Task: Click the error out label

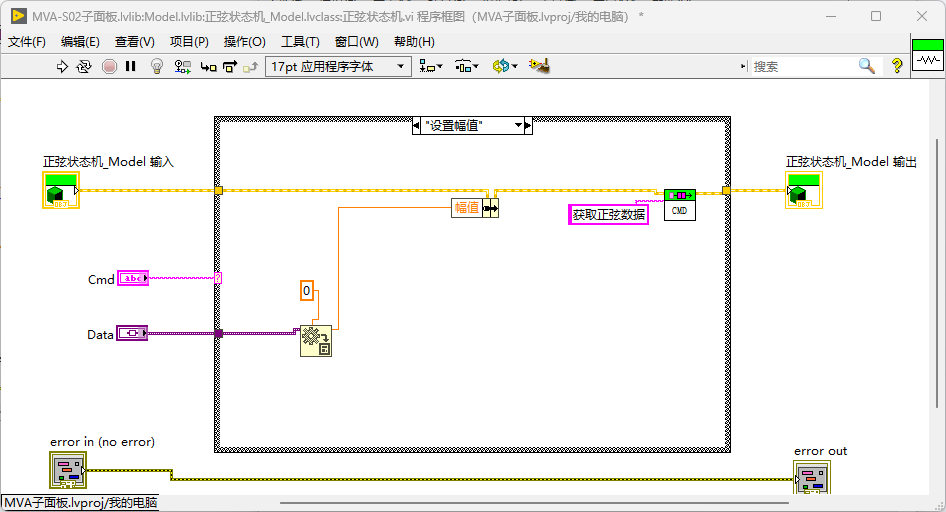Action: 821,451
